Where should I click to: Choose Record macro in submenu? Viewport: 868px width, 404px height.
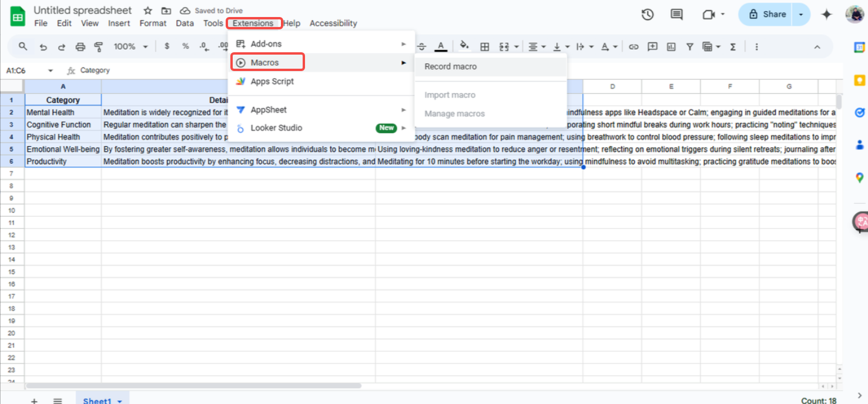[491, 66]
